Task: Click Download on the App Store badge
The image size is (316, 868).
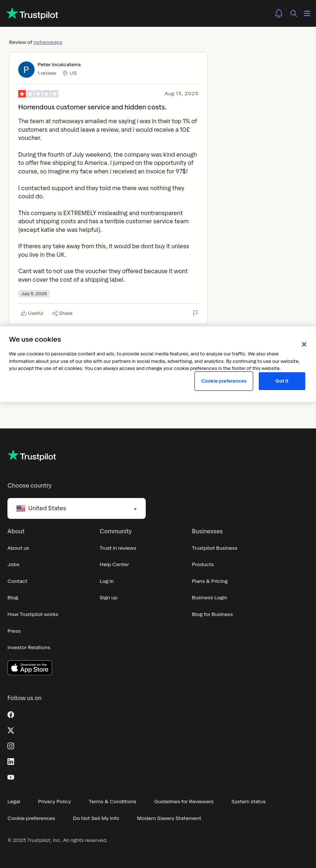Action: click(x=30, y=668)
